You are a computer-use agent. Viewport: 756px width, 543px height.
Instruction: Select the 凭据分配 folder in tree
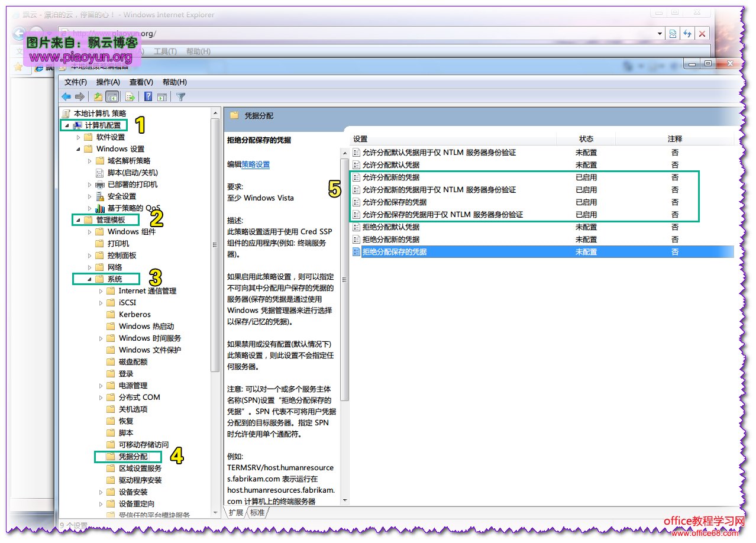pos(133,457)
